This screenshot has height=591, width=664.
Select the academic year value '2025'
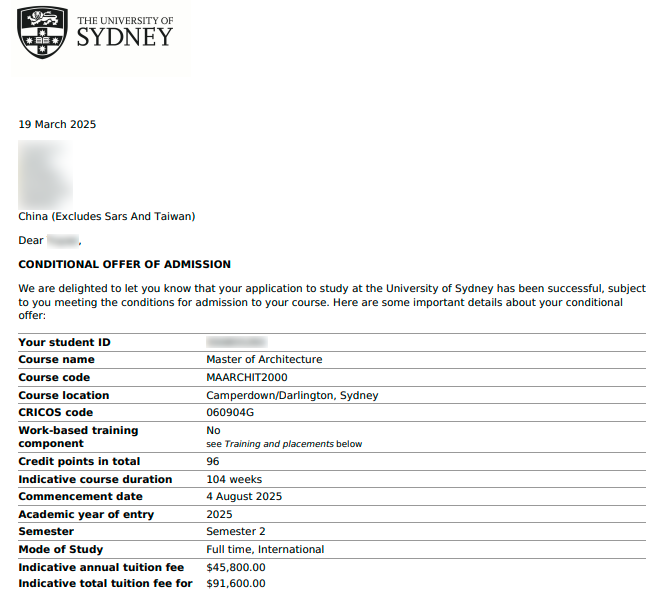pyautogui.click(x=219, y=514)
